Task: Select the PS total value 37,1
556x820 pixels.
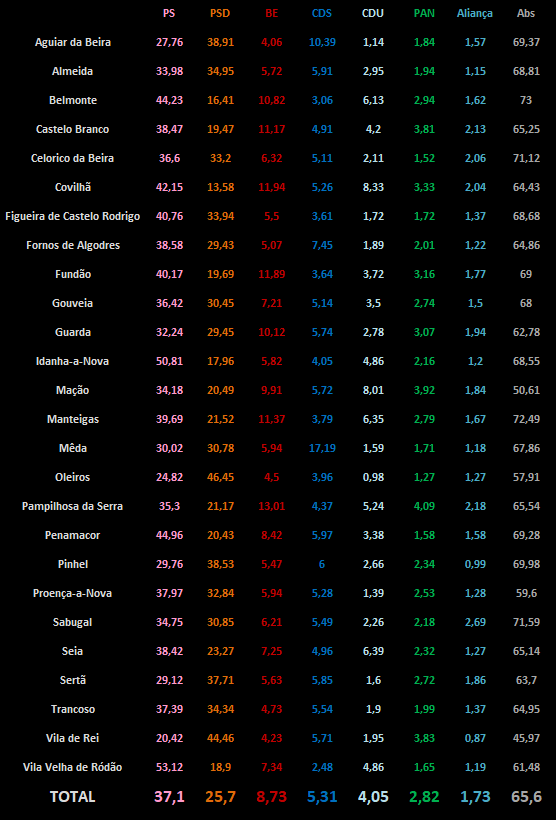Action: 169,796
